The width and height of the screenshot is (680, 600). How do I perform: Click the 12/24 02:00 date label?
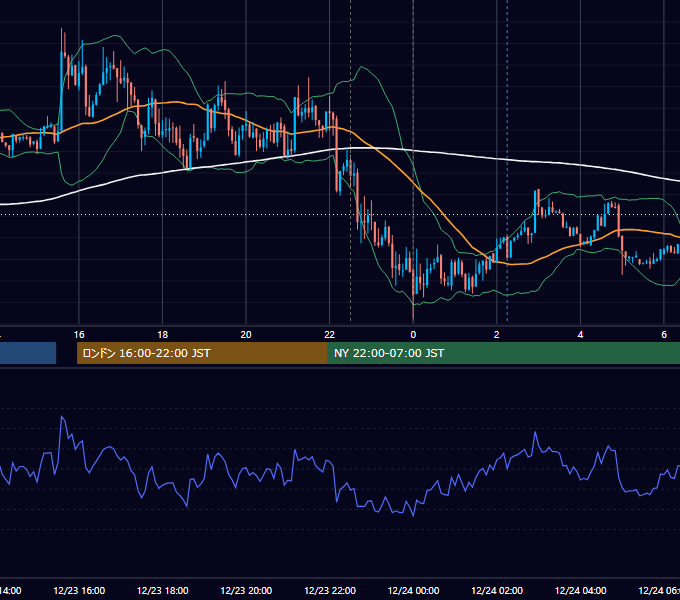(497, 590)
